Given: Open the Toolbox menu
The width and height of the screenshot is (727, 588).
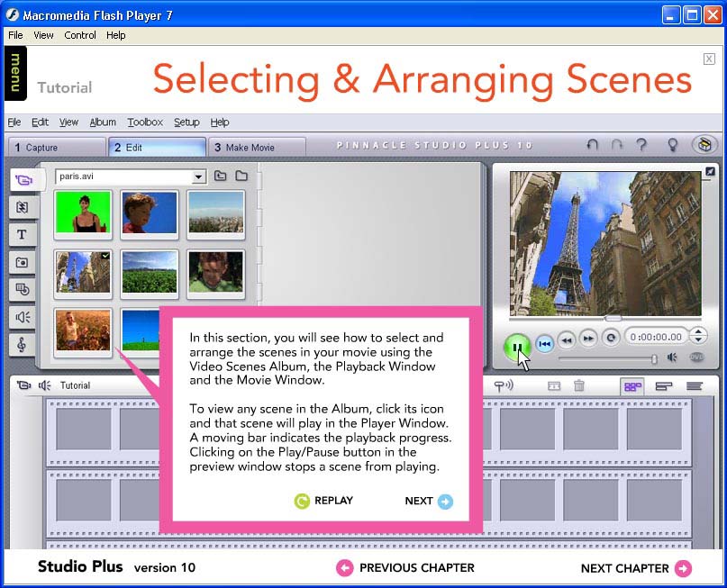Looking at the screenshot, I should (x=145, y=122).
